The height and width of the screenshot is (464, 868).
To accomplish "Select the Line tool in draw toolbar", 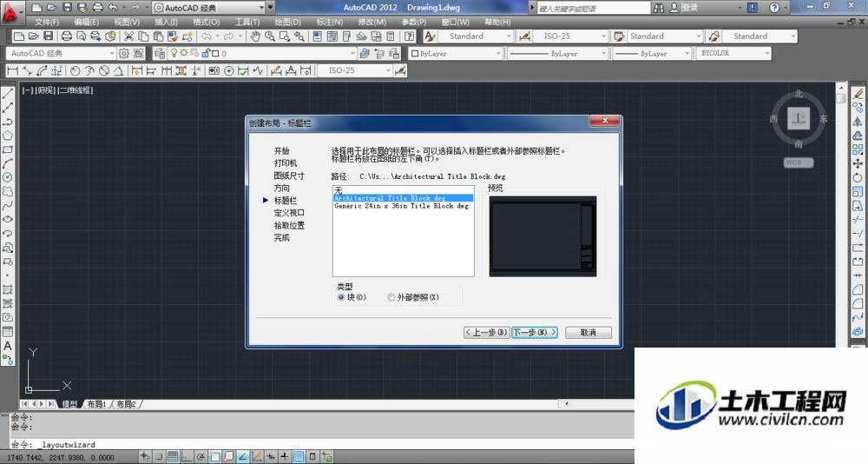I will [x=8, y=94].
